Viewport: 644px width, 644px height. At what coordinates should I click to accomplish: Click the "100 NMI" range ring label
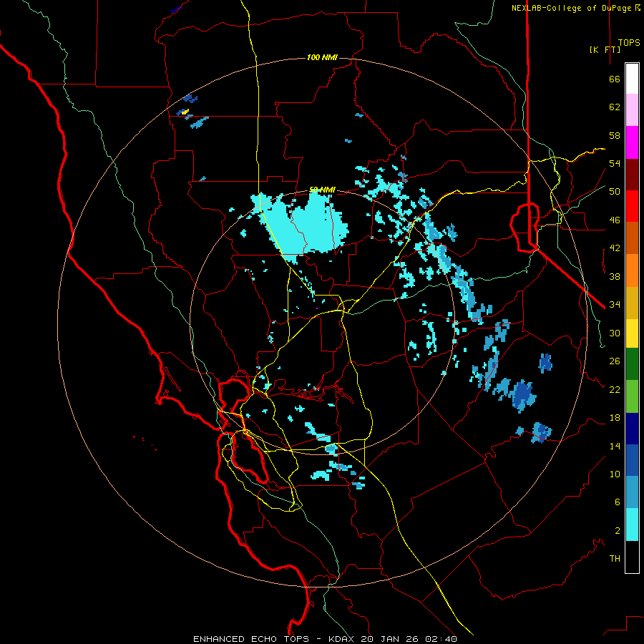point(322,57)
